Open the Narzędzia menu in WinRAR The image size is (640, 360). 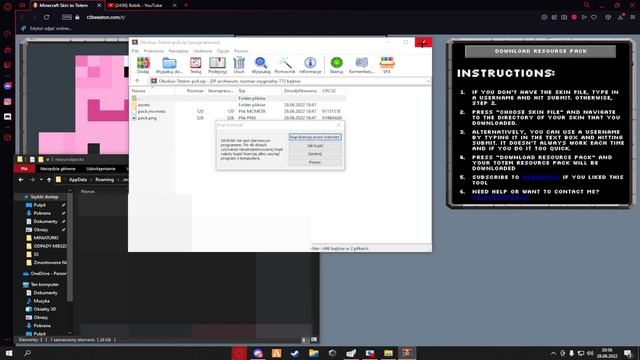click(178, 51)
